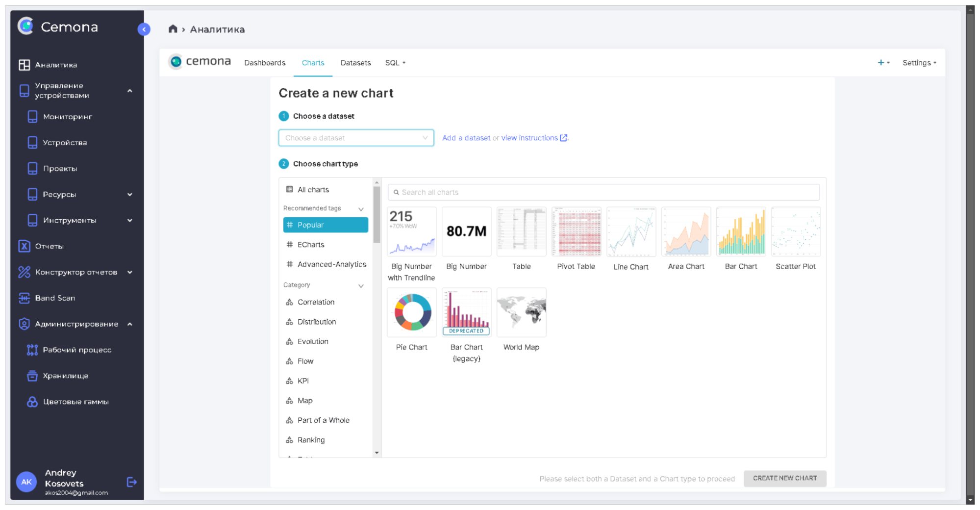This screenshot has height=510, width=980.
Task: Open Мониторинг in the sidebar
Action: click(x=67, y=117)
